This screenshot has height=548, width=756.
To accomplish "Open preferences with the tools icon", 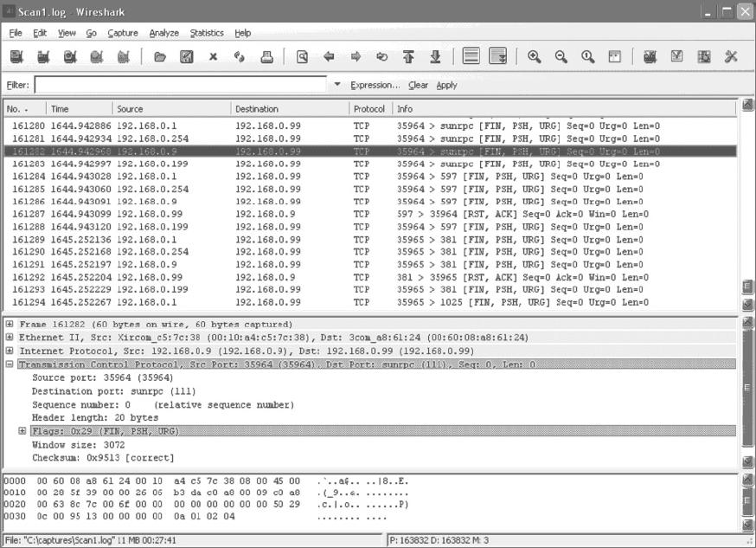I will (731, 57).
